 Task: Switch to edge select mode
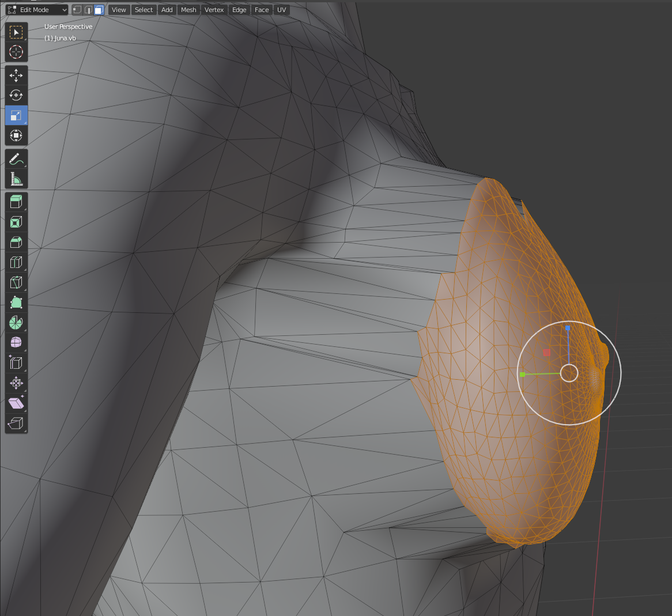88,10
